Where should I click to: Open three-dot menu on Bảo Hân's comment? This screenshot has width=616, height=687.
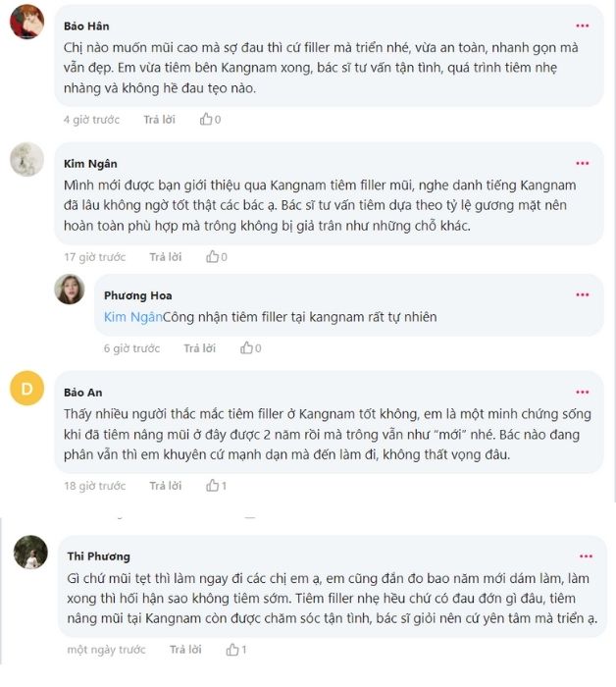click(583, 26)
